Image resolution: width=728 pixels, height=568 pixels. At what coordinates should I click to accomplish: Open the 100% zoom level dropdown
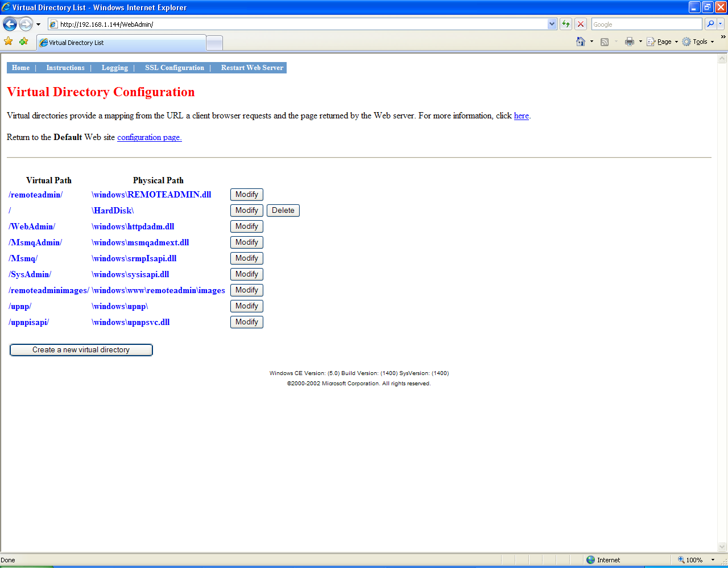713,560
